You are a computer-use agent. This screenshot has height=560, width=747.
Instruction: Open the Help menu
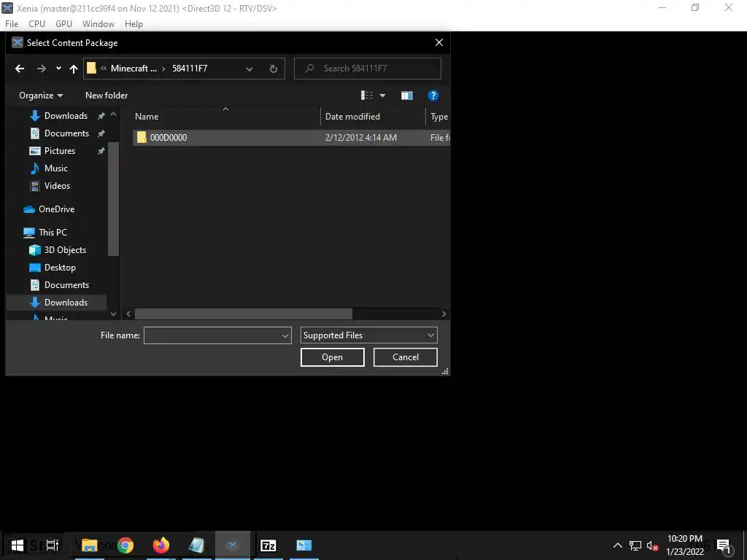pyautogui.click(x=133, y=24)
